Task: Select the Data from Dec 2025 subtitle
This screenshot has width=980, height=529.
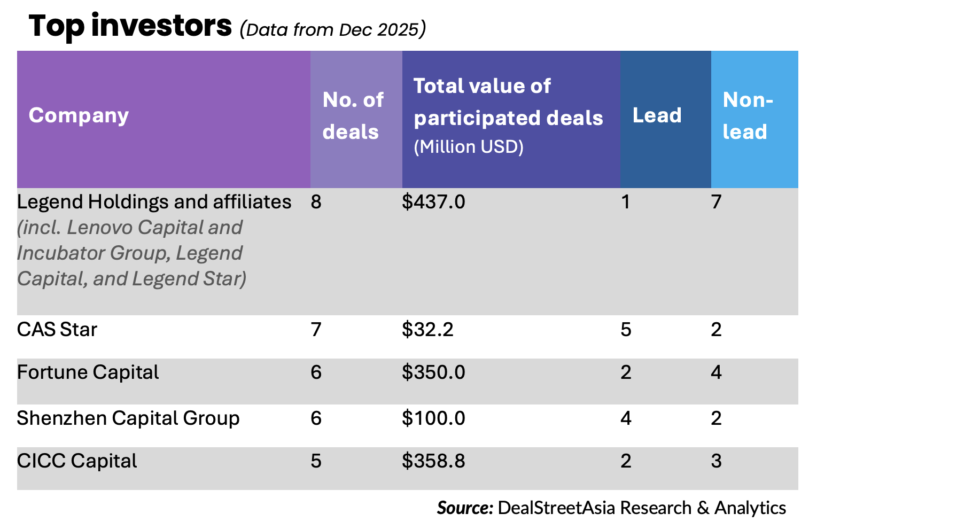Action: pos(332,29)
